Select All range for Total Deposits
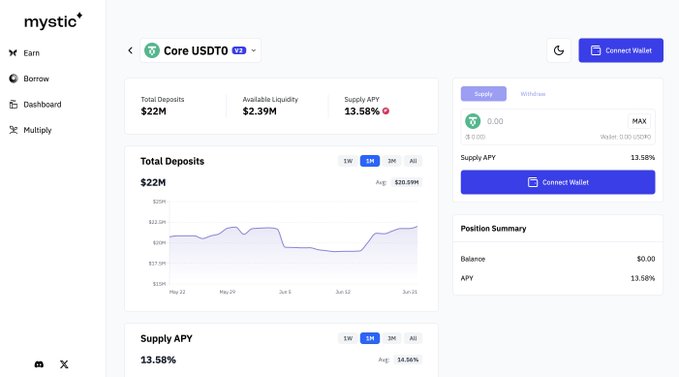The image size is (679, 377). pos(413,161)
